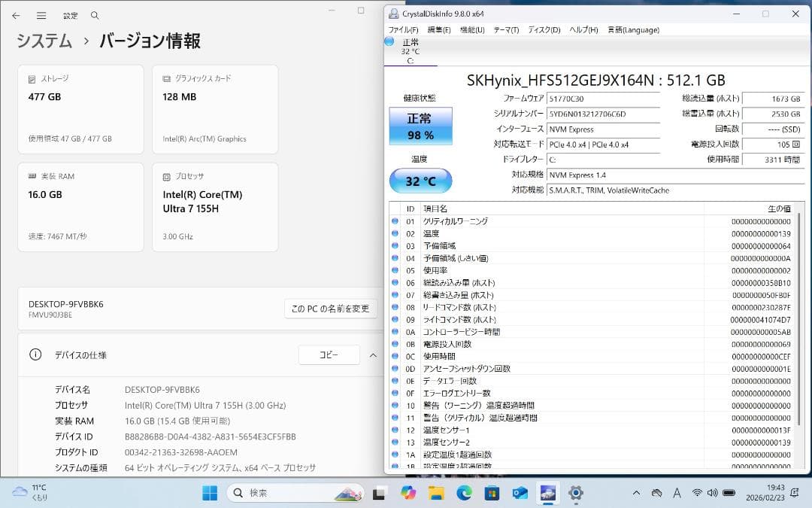Select the C: drive status tab with blue orb

(411, 51)
